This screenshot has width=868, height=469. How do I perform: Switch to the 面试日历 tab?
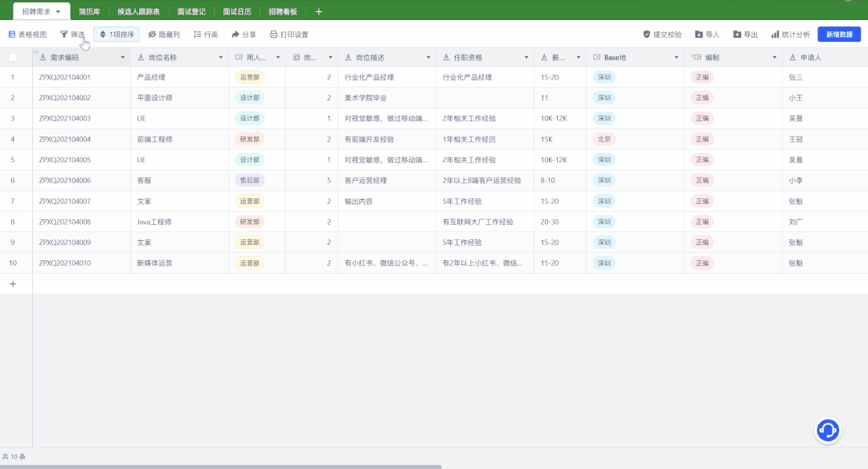[x=237, y=11]
